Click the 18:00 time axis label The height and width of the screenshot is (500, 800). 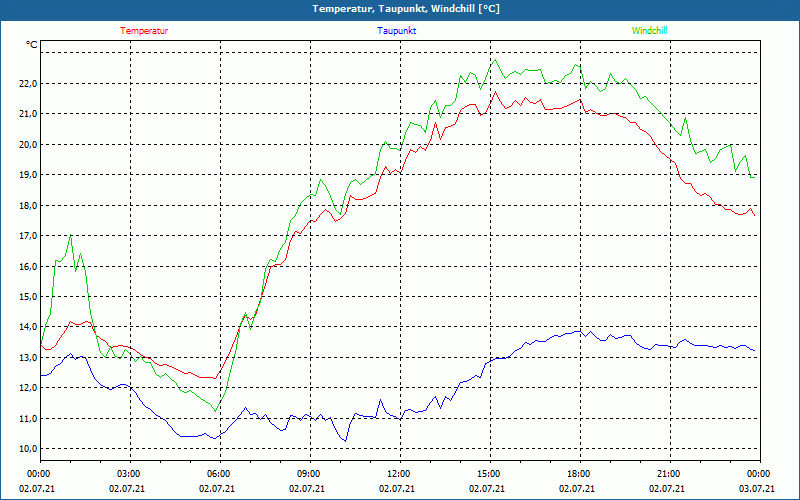click(577, 474)
